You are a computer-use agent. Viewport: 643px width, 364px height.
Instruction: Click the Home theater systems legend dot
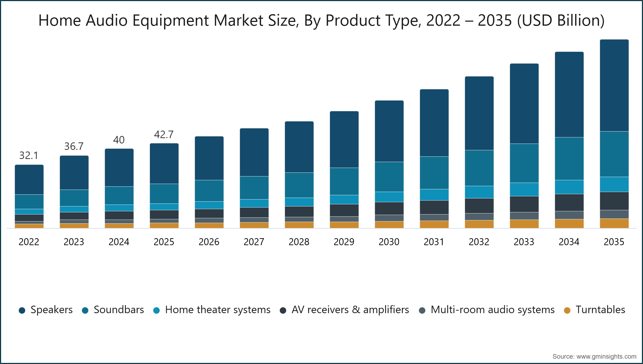tap(156, 310)
